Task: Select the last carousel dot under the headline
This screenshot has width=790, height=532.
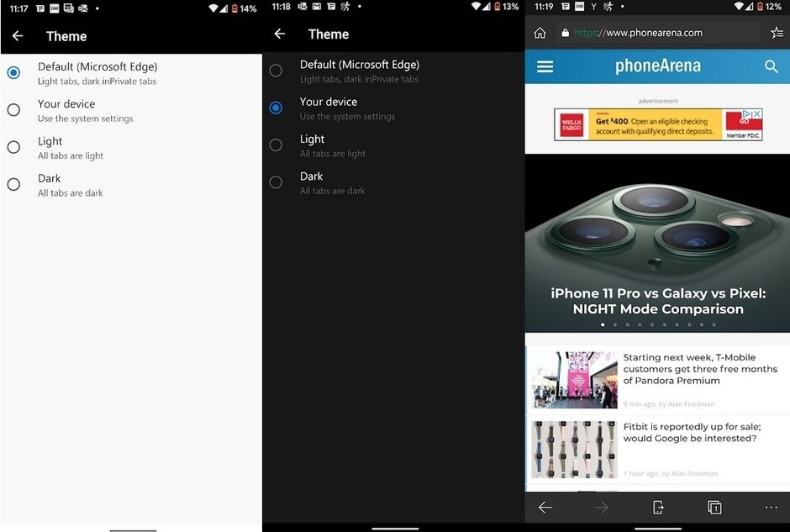Action: click(714, 325)
